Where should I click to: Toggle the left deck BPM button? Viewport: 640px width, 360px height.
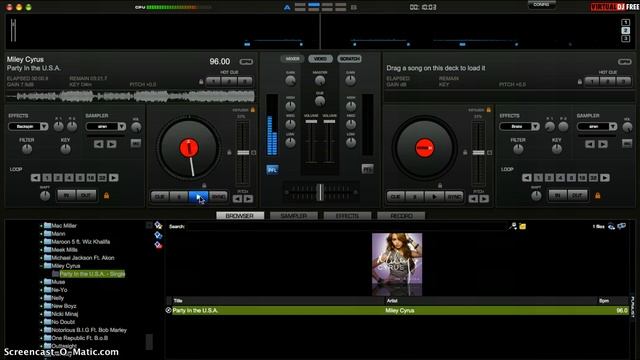pos(246,62)
